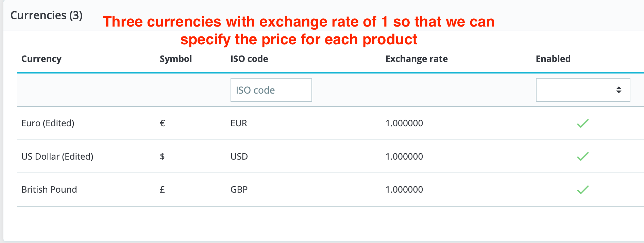Click the USD ISO code cell
The height and width of the screenshot is (243, 644).
click(239, 157)
